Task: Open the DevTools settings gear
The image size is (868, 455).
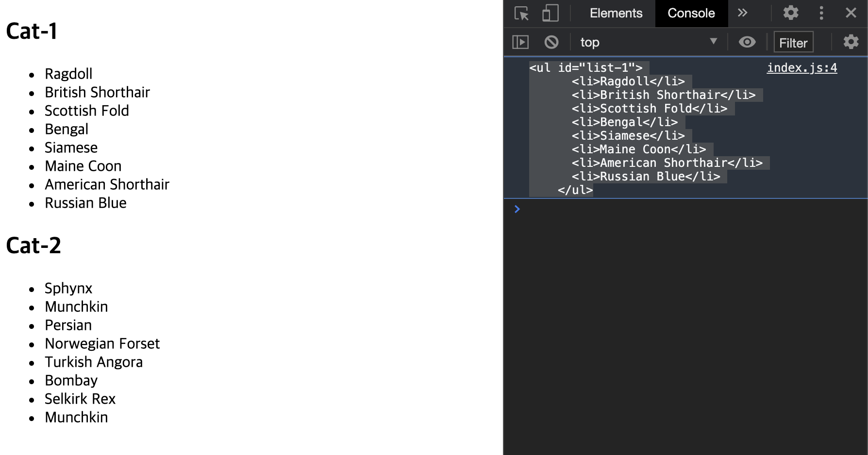Action: pos(791,13)
